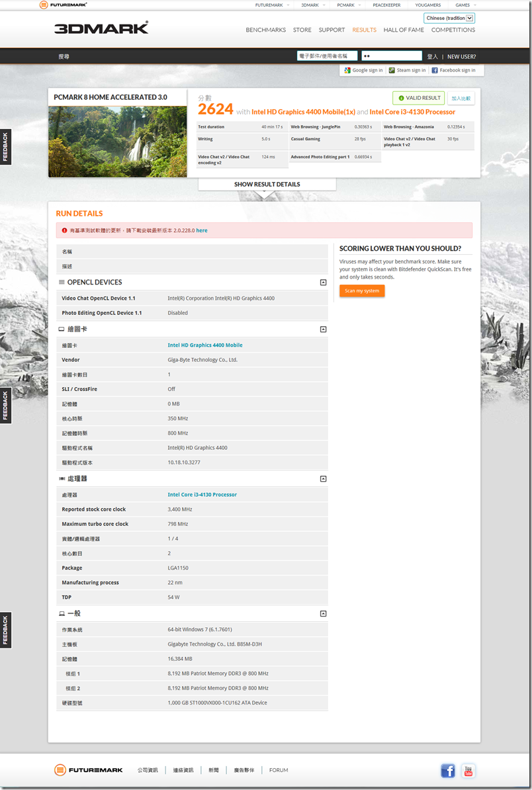Viewport: 532px width, 790px height.
Task: Open the Chinese language dropdown
Action: [x=449, y=18]
